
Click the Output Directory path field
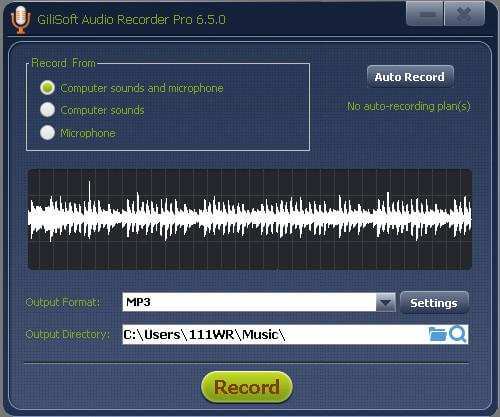[x=275, y=334]
